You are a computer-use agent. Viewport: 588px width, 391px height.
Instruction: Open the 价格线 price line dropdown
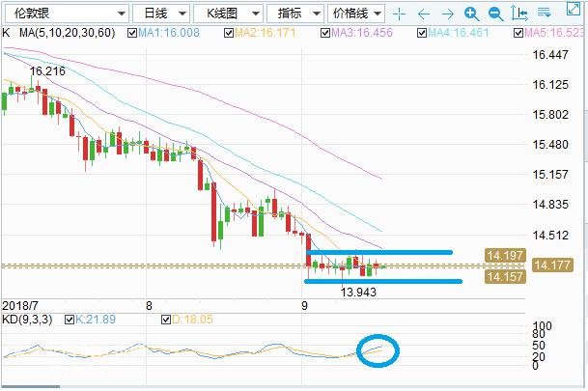pyautogui.click(x=356, y=14)
